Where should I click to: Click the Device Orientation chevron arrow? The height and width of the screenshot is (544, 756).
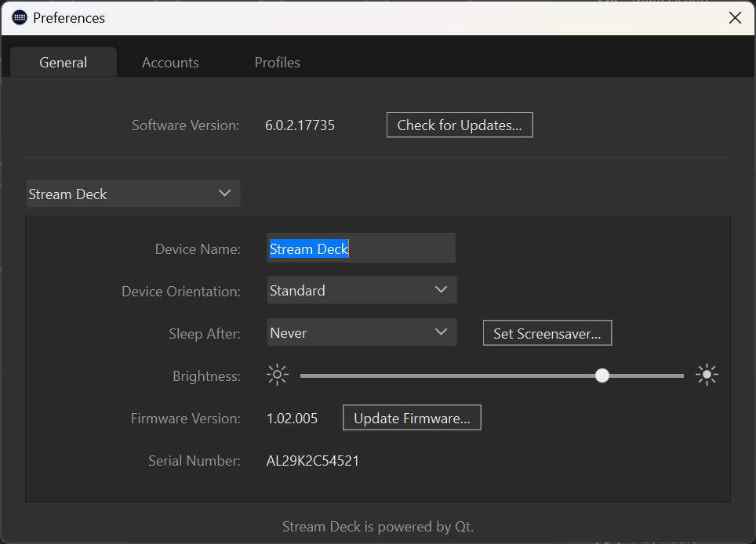(x=441, y=289)
